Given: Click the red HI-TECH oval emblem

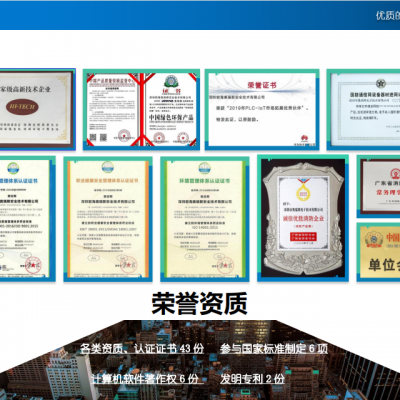Looking at the screenshot, I should click(x=22, y=107).
